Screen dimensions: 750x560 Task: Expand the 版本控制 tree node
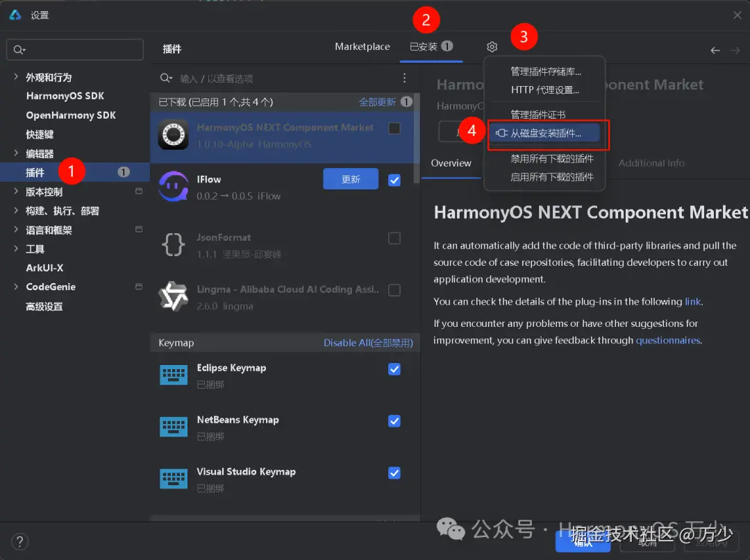coord(16,191)
